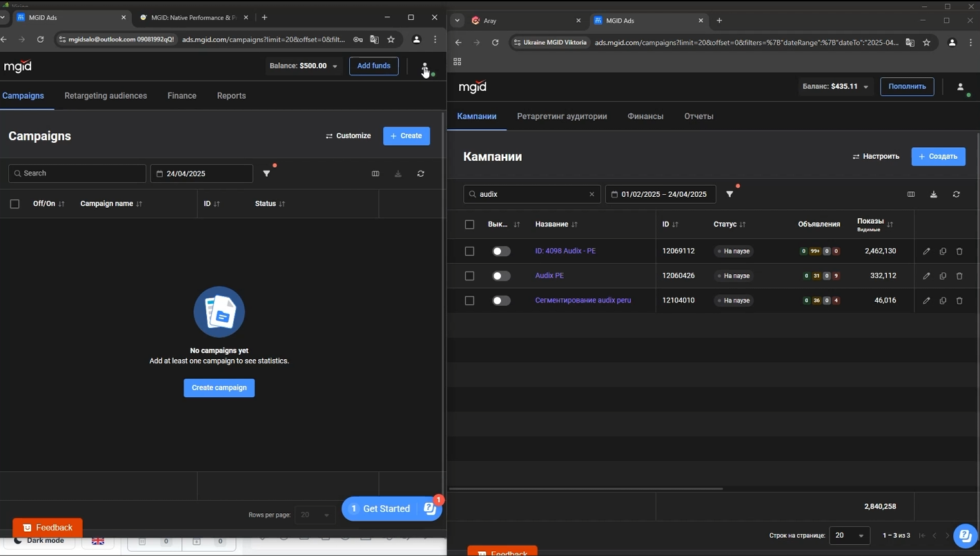Open user profile icon in left window
Image resolution: width=980 pixels, height=556 pixels.
425,67
